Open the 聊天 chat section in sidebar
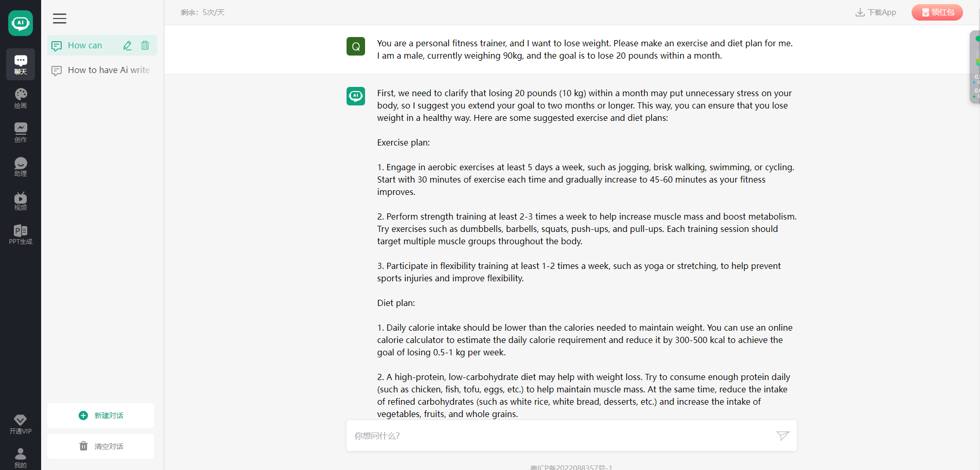 (21, 64)
